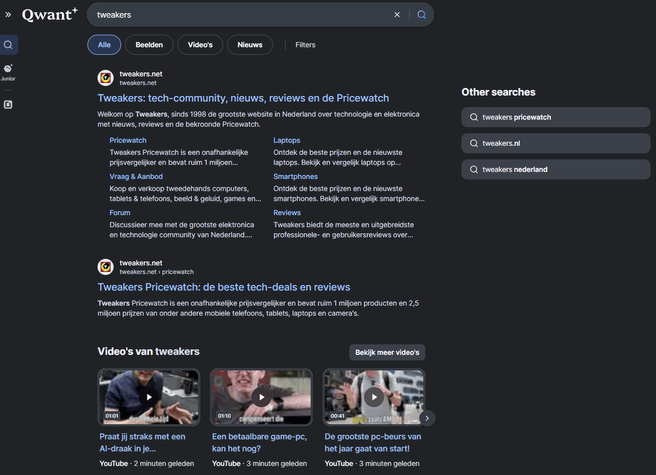Viewport: 656px width, 475px height.
Task: Click the Qwant logo
Action: click(49, 15)
